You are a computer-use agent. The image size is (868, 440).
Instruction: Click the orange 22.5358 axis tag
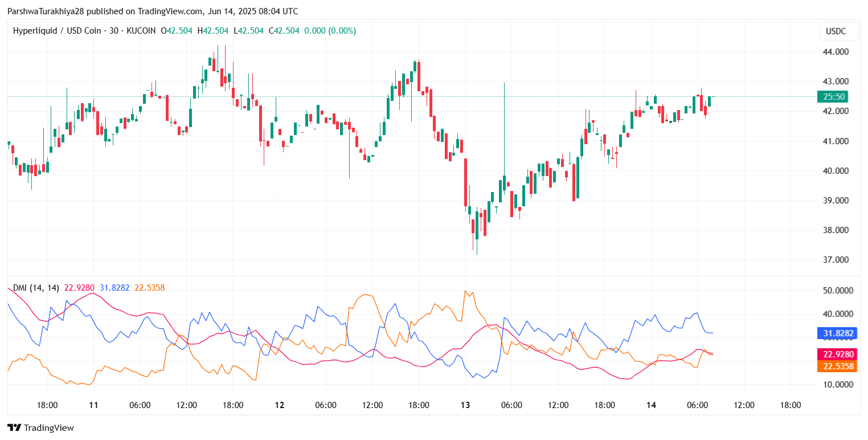pyautogui.click(x=837, y=366)
